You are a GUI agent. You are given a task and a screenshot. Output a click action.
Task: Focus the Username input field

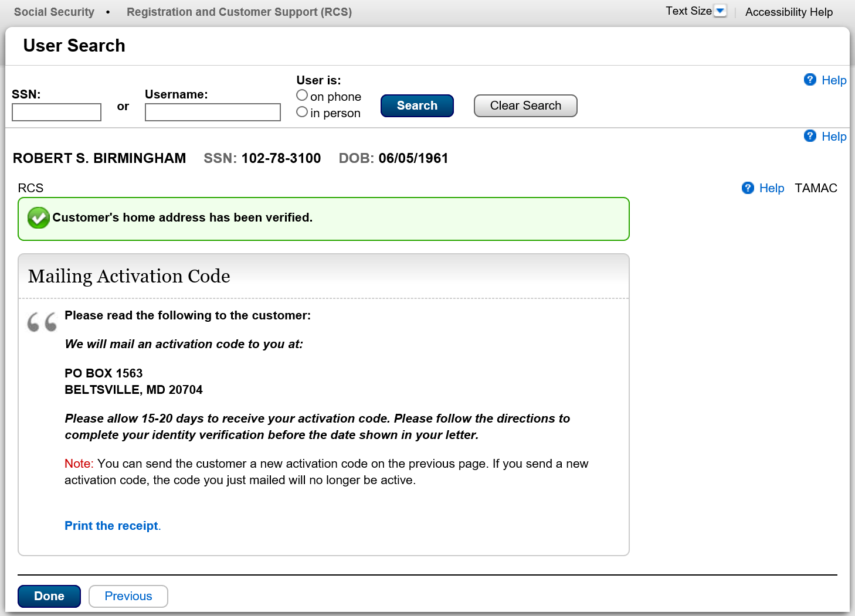(213, 112)
